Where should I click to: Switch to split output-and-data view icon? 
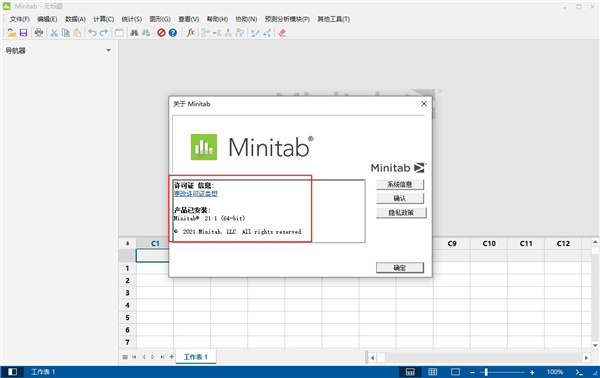tap(410, 372)
